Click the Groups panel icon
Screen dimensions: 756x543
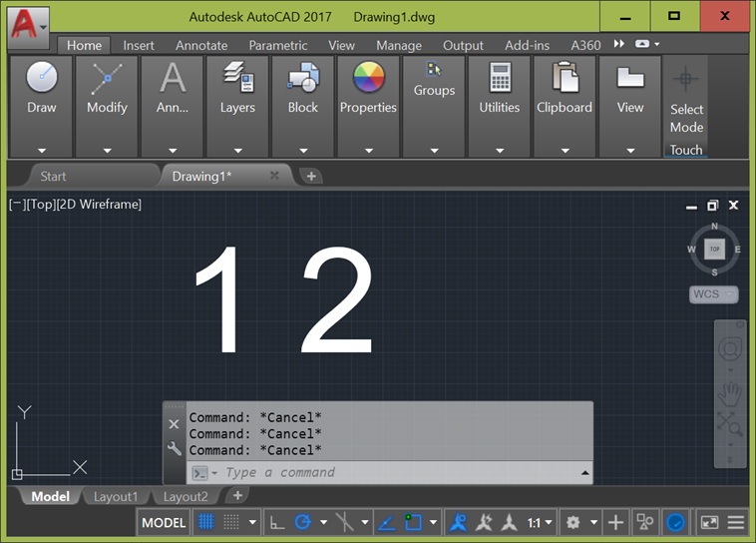pyautogui.click(x=434, y=70)
